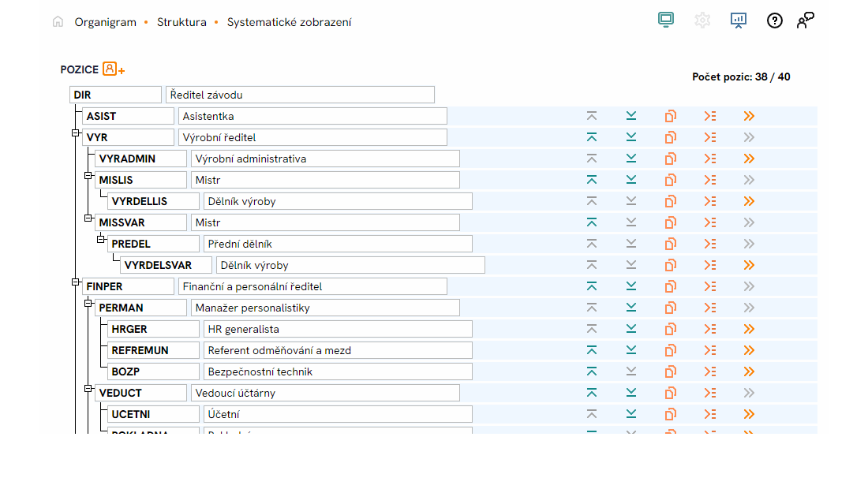Go to the Struktura breadcrumb item
This screenshot has height=489, width=868.
pyautogui.click(x=181, y=22)
